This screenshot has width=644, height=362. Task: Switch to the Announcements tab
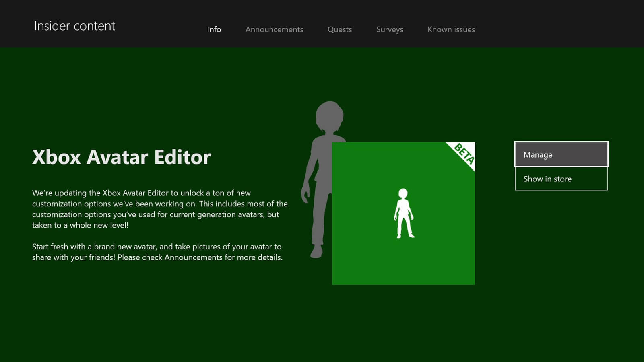[274, 29]
